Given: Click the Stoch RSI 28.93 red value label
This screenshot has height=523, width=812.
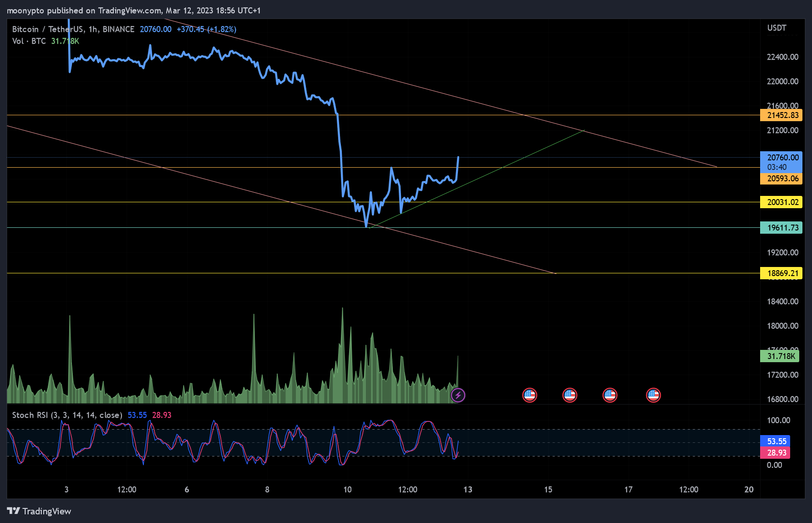Looking at the screenshot, I should point(775,453).
